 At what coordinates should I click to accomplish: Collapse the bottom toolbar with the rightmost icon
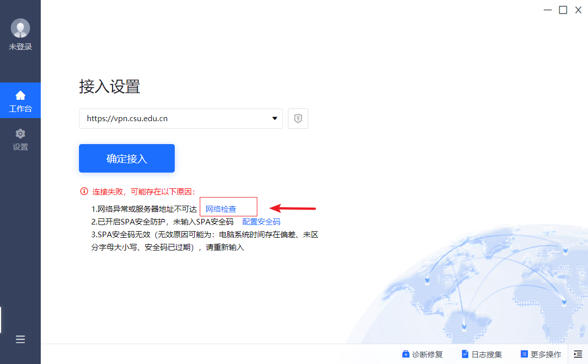click(578, 354)
